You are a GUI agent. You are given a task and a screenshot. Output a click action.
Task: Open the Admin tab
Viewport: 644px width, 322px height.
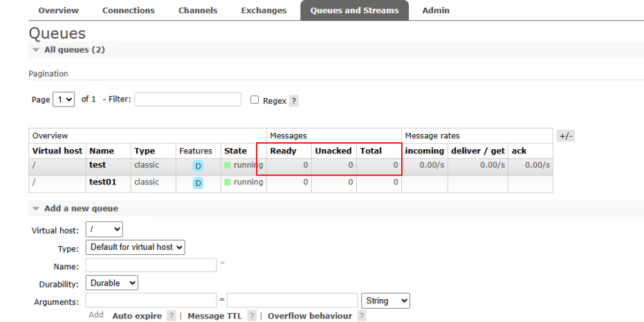pyautogui.click(x=436, y=10)
